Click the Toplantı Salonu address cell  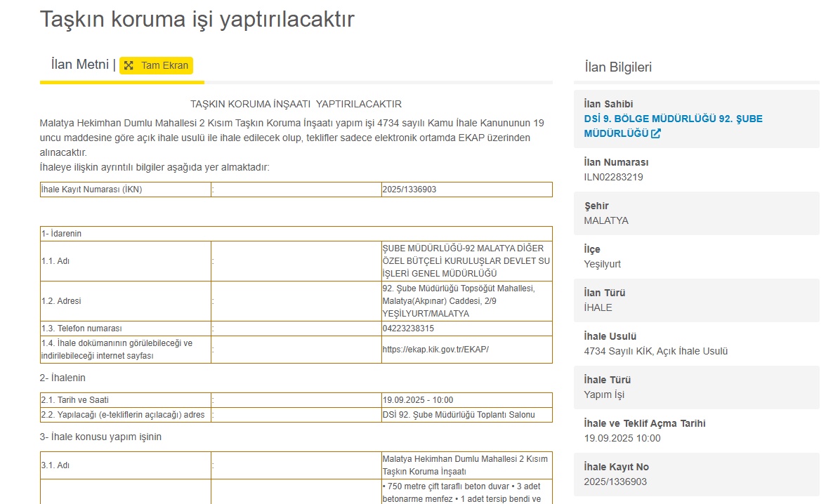458,415
